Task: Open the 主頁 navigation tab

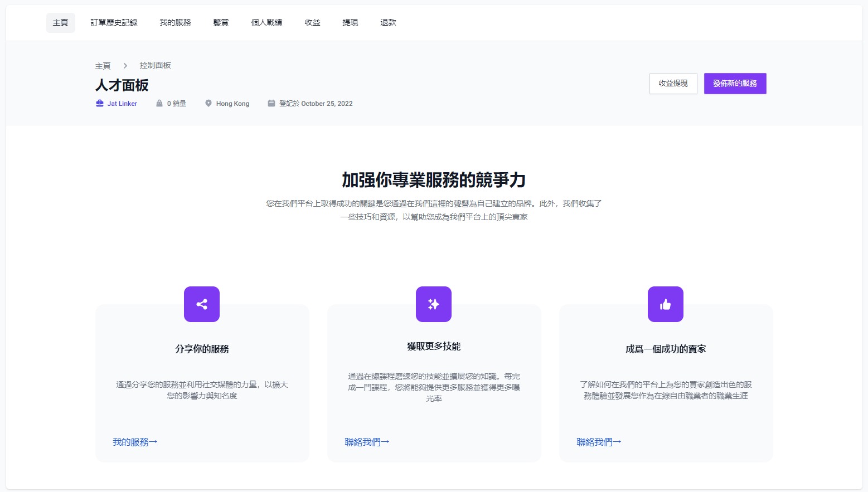Action: [x=60, y=23]
